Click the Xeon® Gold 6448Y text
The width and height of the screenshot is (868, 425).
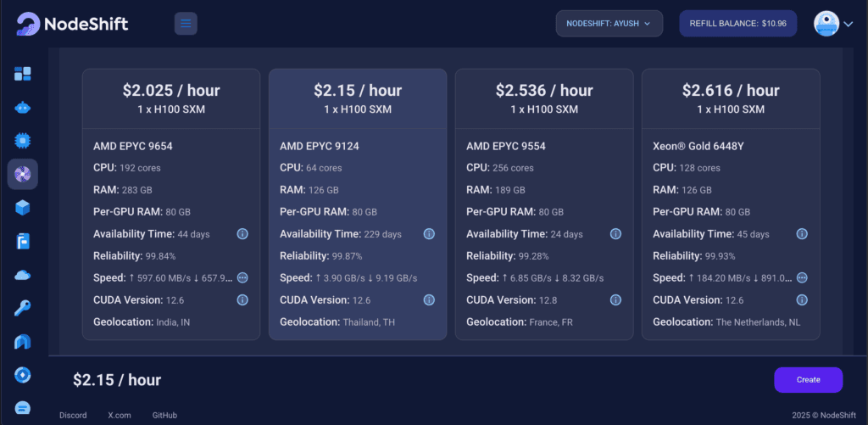(x=697, y=146)
